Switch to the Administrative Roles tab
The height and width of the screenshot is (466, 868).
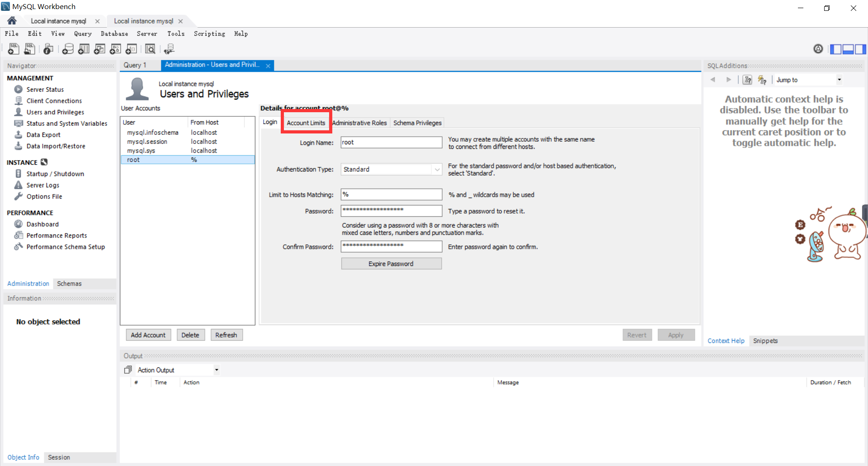359,123
